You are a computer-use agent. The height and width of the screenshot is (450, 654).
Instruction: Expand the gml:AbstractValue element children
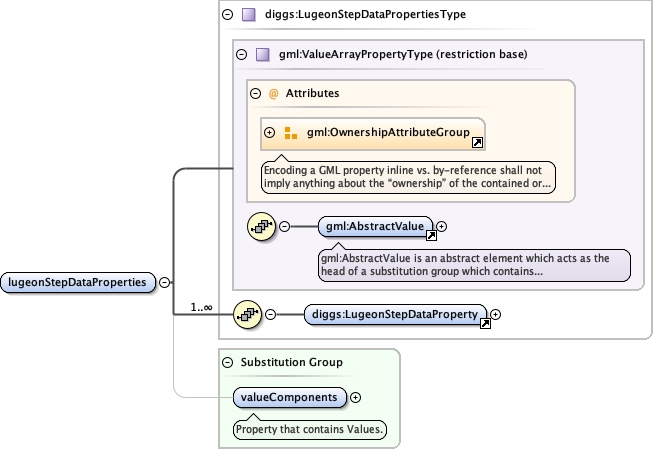[x=442, y=226]
